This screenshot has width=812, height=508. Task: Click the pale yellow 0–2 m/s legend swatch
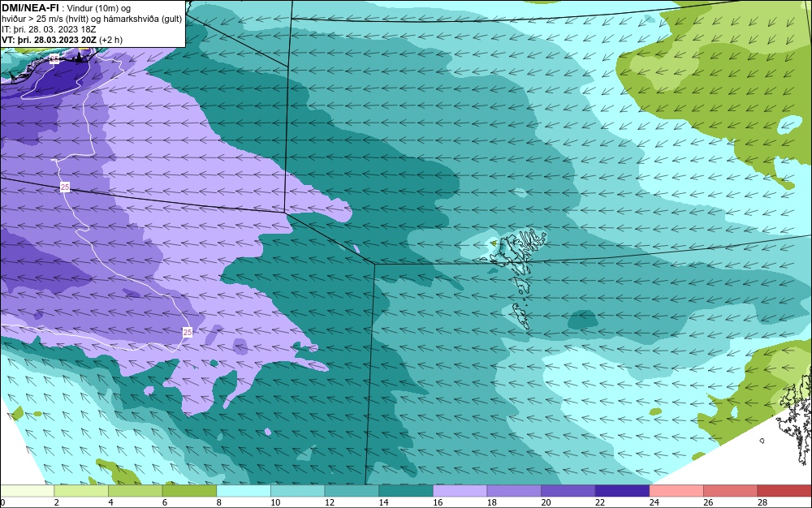coord(27,491)
